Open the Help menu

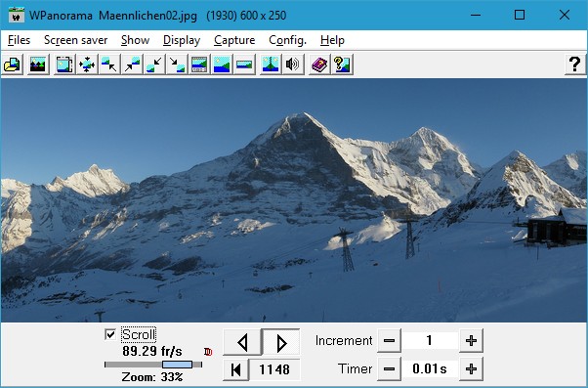(x=332, y=40)
